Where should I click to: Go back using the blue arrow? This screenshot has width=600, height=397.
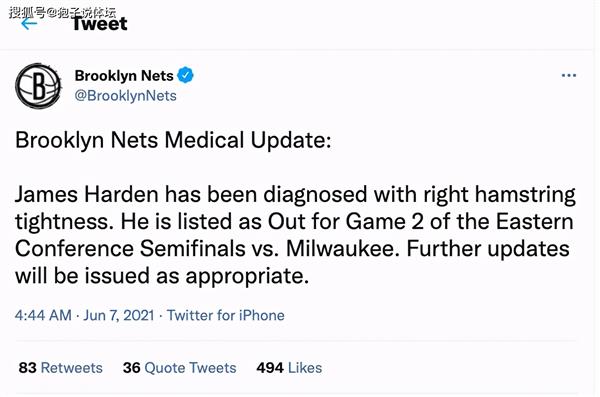coord(29,24)
